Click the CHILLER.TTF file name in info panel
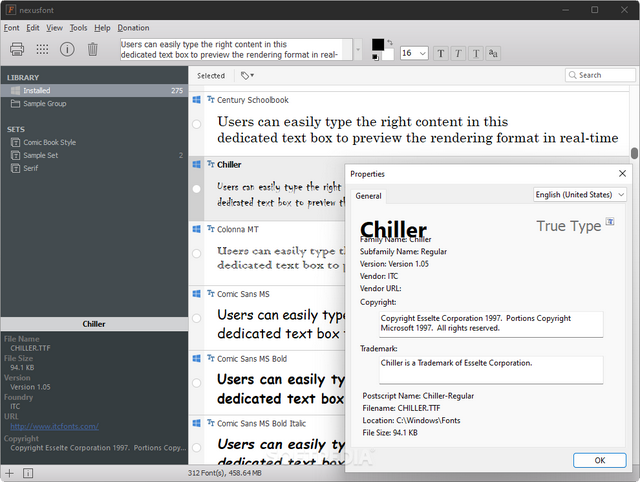This screenshot has width=640, height=482. click(x=30, y=348)
